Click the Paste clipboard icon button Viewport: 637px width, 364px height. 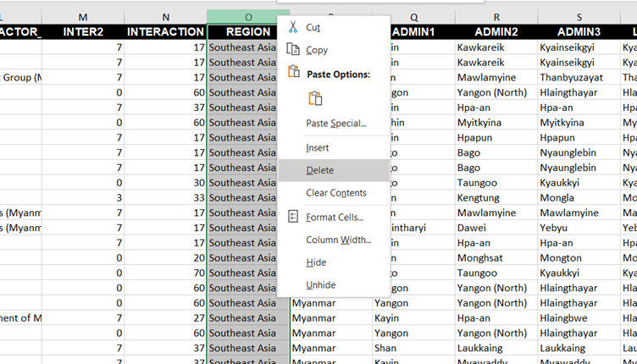point(315,98)
